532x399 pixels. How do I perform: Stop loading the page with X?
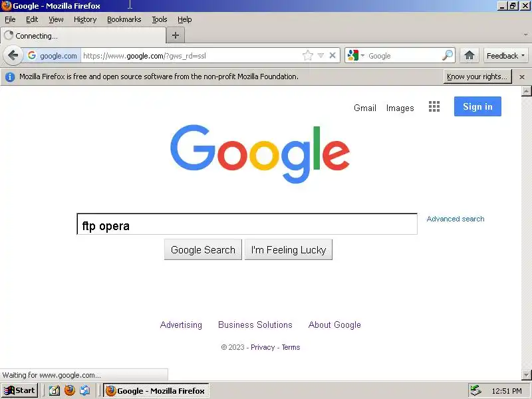point(332,55)
